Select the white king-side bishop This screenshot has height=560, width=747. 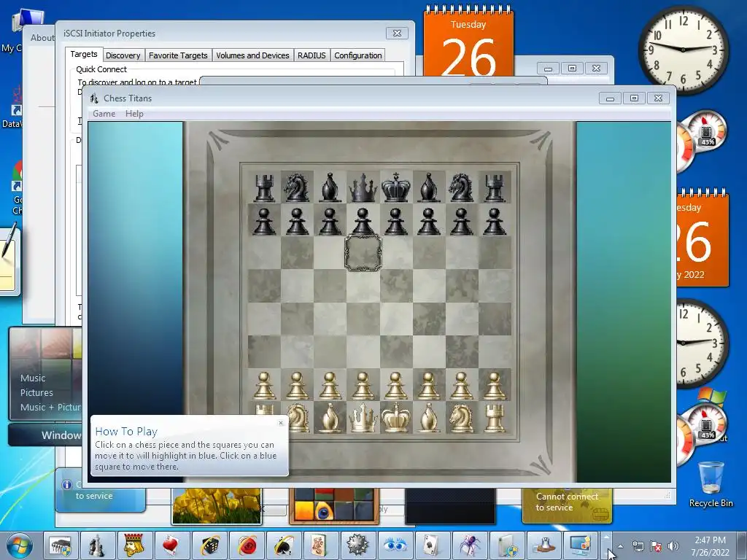[428, 418]
